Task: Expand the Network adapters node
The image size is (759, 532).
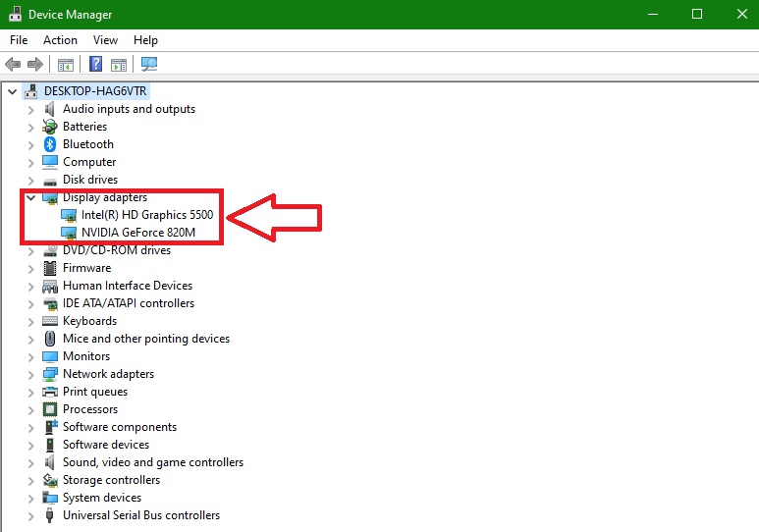Action: (x=31, y=375)
